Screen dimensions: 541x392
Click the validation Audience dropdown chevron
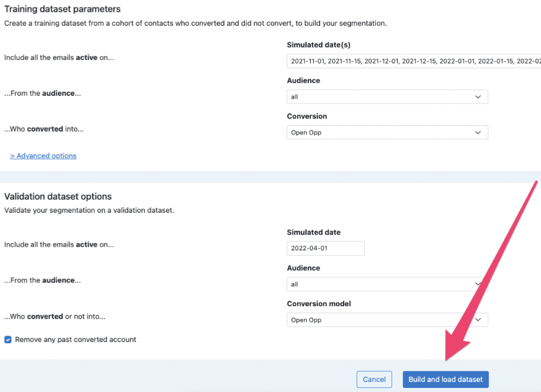478,284
